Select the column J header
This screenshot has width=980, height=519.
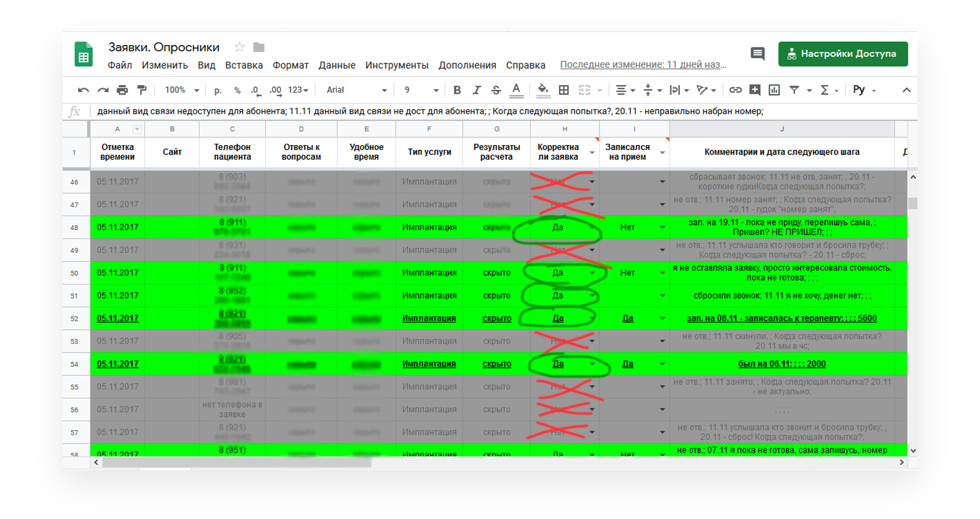[x=782, y=129]
